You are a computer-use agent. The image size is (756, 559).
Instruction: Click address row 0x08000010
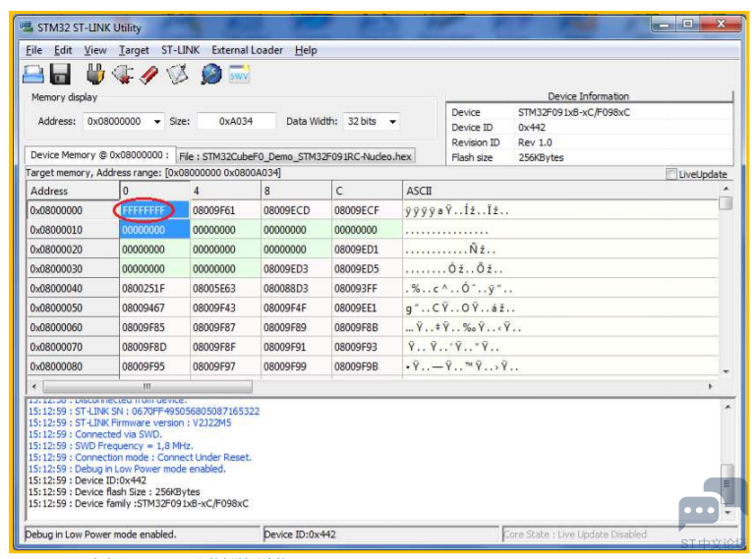[73, 230]
